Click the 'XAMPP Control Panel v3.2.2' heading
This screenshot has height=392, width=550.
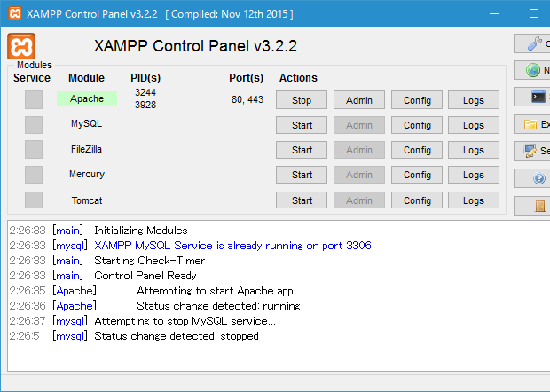click(x=195, y=46)
